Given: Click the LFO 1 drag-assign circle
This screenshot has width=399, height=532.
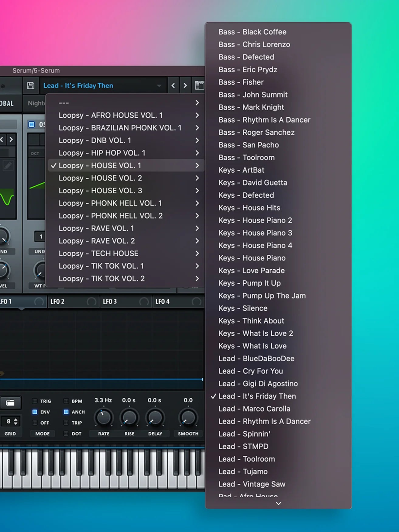Looking at the screenshot, I should pos(39,302).
